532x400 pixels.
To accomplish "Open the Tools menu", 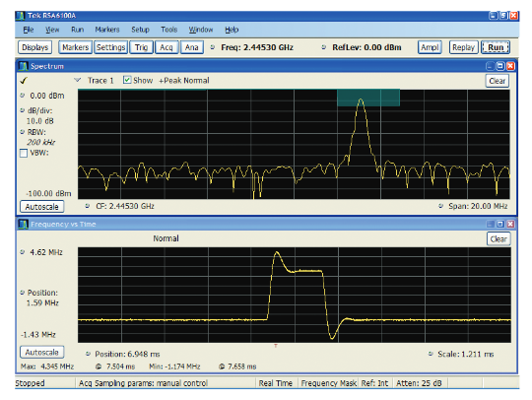I will (169, 30).
